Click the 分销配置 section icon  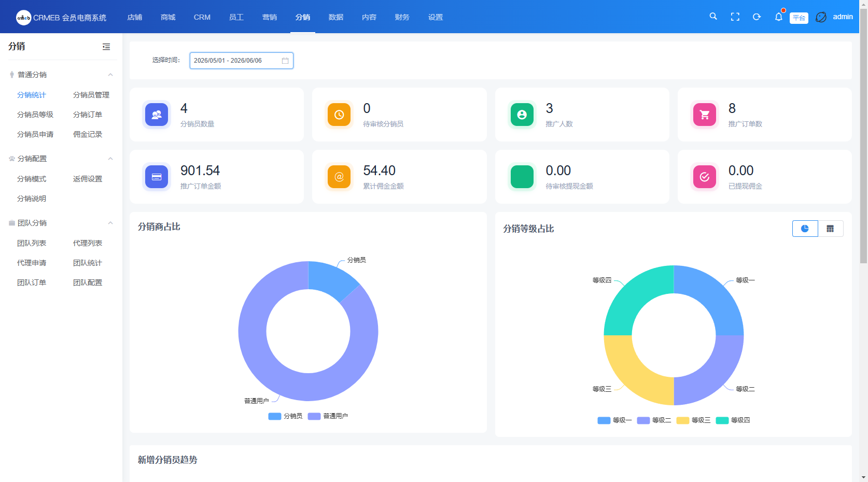coord(12,159)
